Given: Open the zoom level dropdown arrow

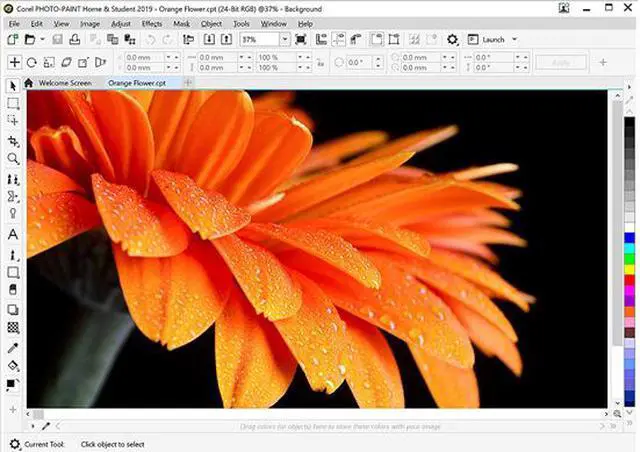Looking at the screenshot, I should tap(285, 40).
